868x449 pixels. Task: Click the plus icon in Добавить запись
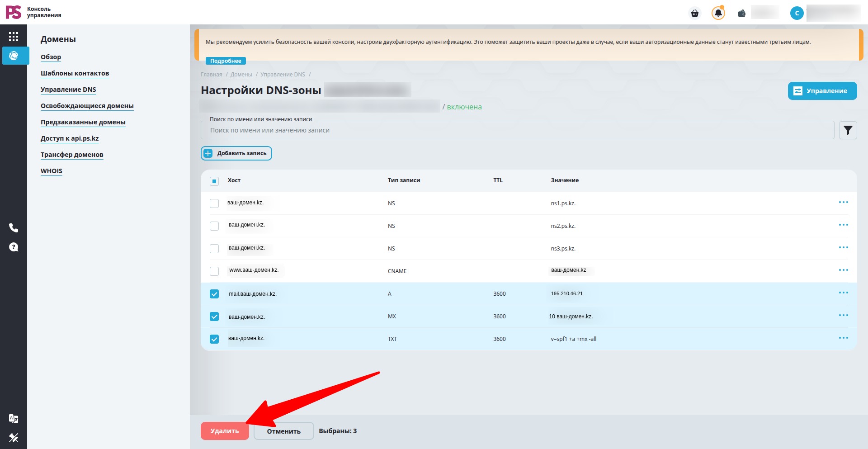point(208,153)
